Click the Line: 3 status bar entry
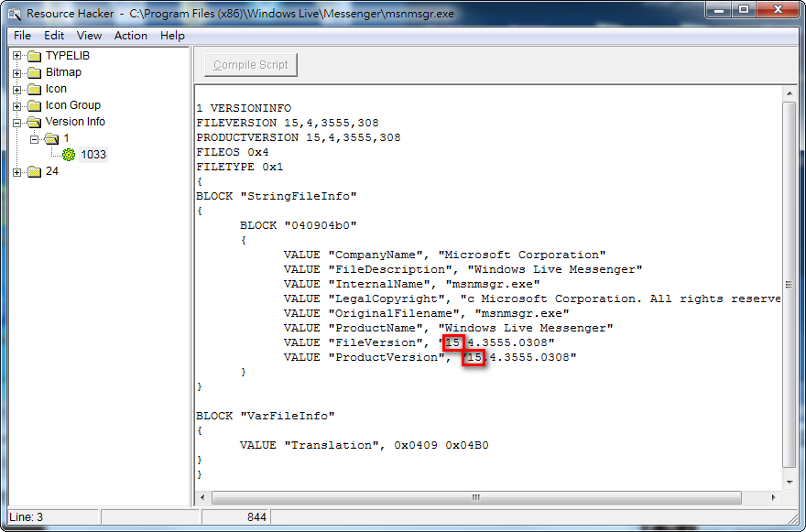Screen dimensions: 806x532 27,517
